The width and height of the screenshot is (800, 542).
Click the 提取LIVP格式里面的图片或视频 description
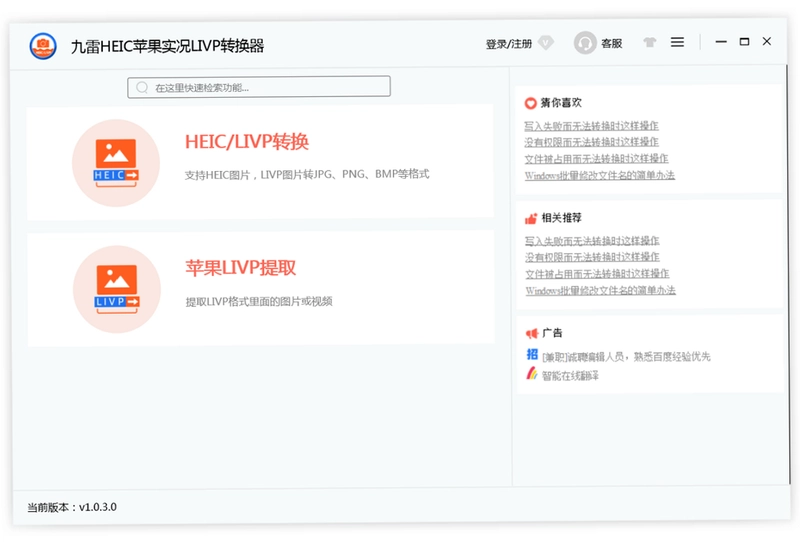[x=259, y=302]
